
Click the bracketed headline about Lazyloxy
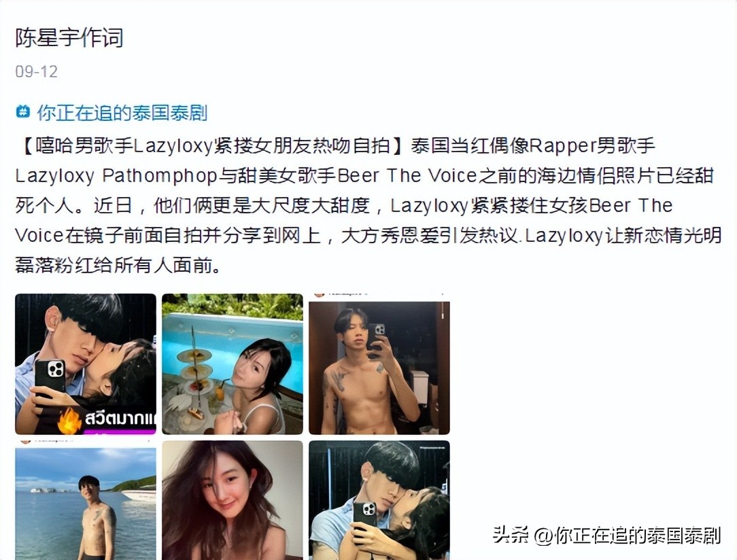(212, 146)
